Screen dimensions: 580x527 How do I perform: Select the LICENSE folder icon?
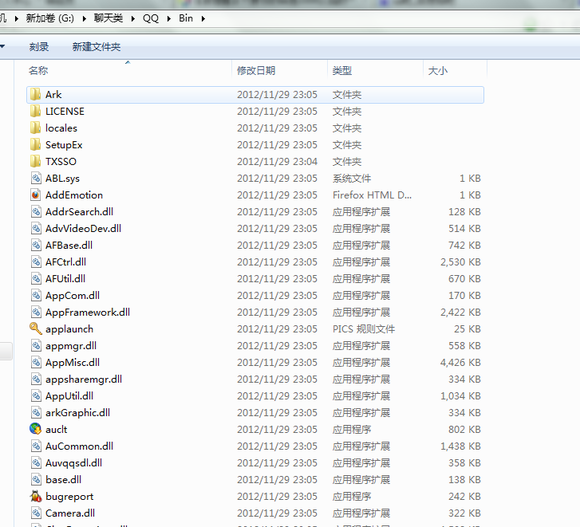tap(35, 111)
